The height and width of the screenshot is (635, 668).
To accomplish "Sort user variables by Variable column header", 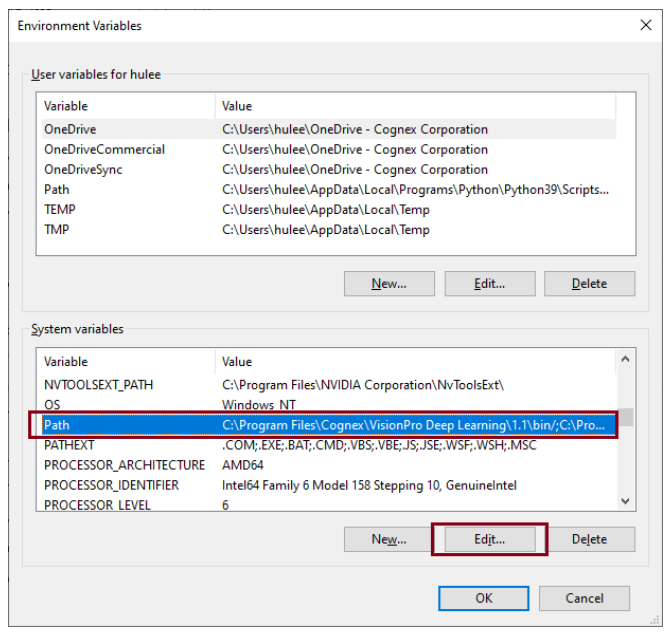I will click(x=126, y=106).
